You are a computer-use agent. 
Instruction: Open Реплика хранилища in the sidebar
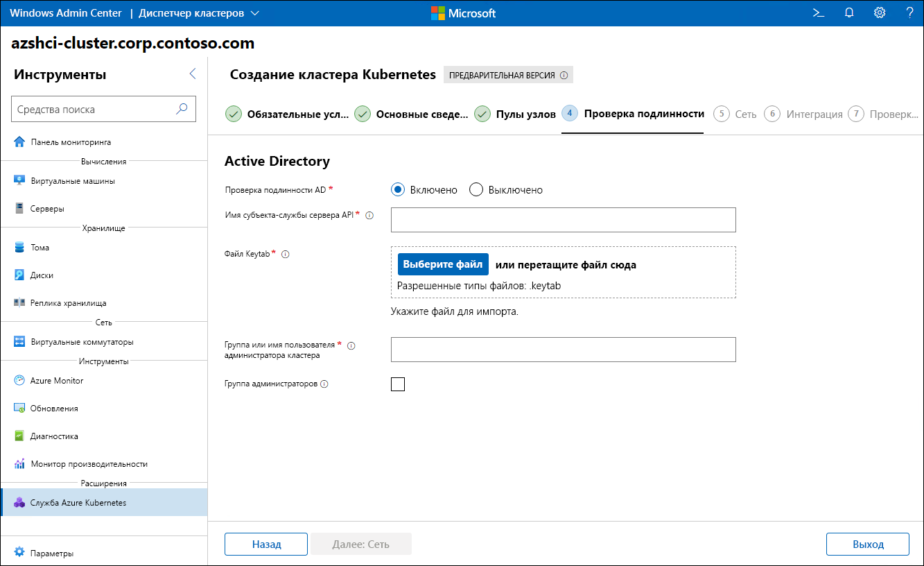click(x=104, y=303)
